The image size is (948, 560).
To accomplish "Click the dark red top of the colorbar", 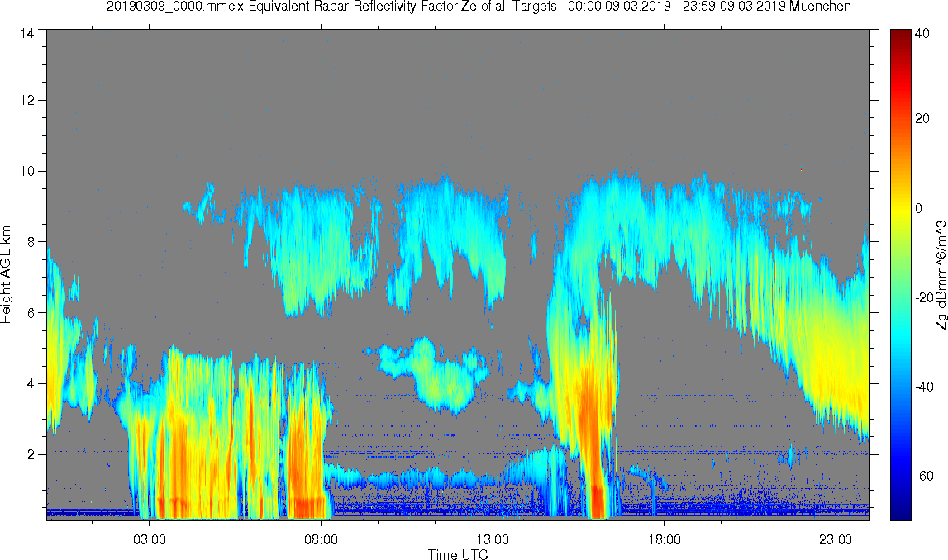I will 900,35.
